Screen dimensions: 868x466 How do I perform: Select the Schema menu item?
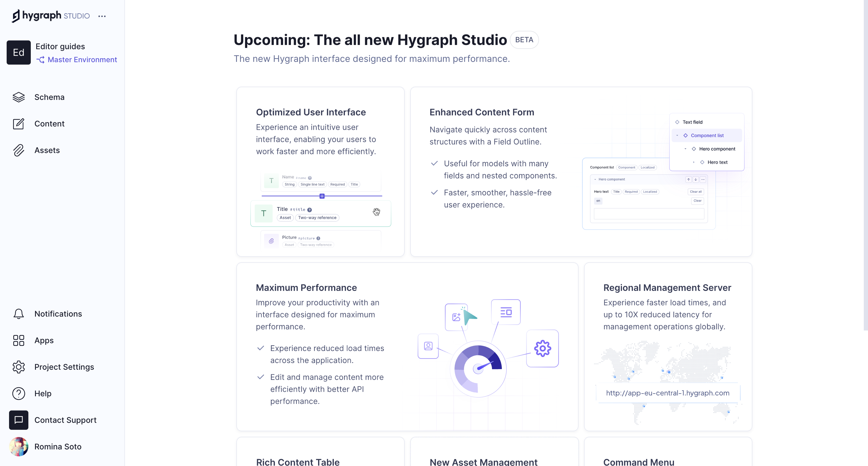coord(49,96)
